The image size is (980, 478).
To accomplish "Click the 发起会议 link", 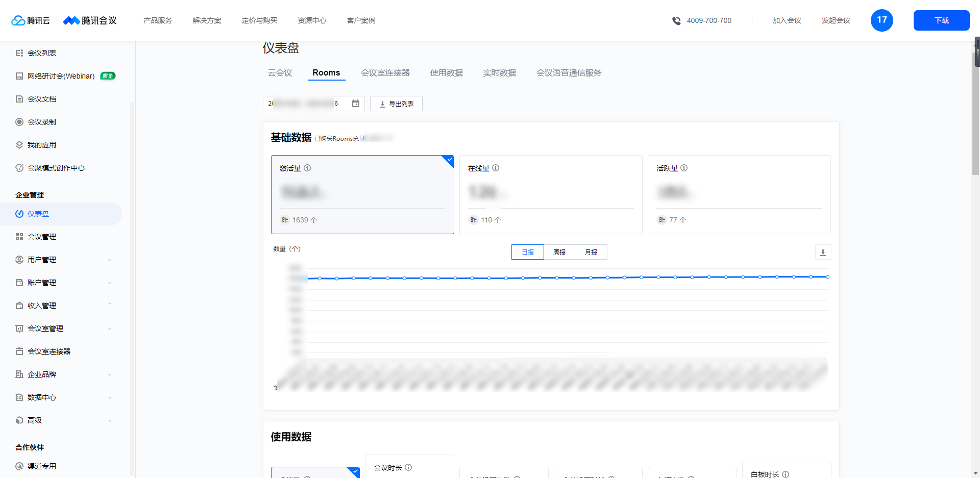I will click(x=836, y=20).
